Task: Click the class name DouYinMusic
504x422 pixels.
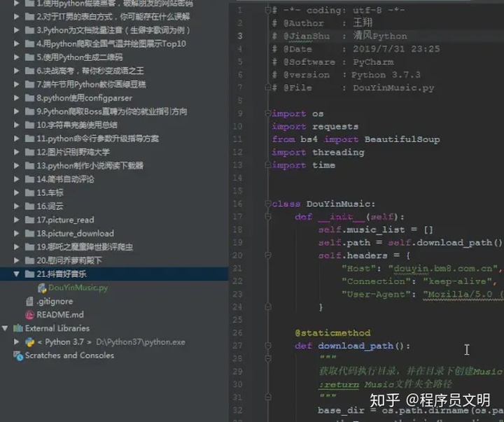Action: [x=339, y=204]
